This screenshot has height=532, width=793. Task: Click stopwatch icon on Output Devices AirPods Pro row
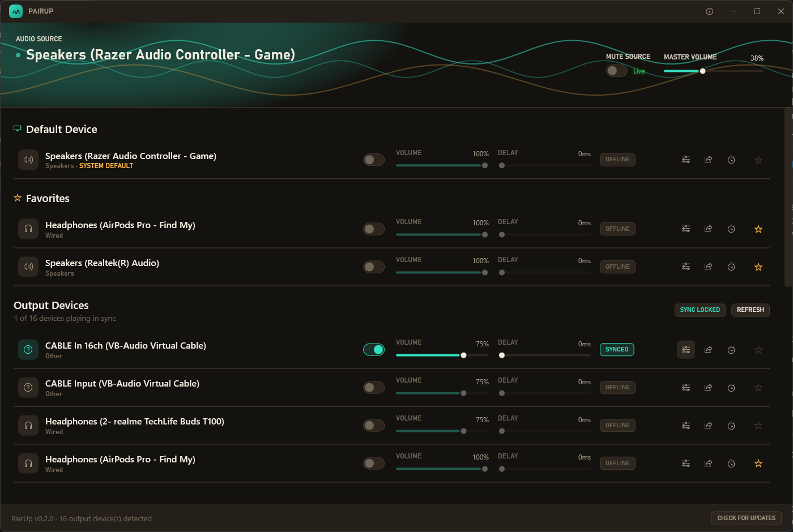[x=731, y=464]
